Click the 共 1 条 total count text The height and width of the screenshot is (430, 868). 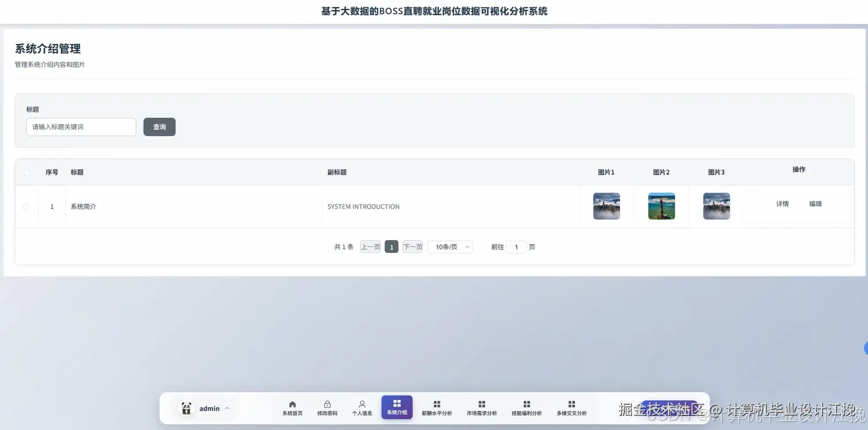click(x=344, y=247)
